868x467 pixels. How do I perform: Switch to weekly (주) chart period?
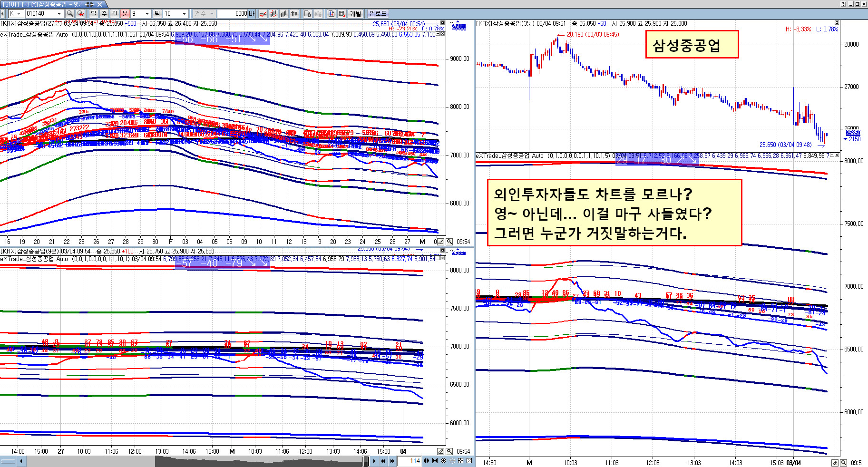[x=104, y=14]
